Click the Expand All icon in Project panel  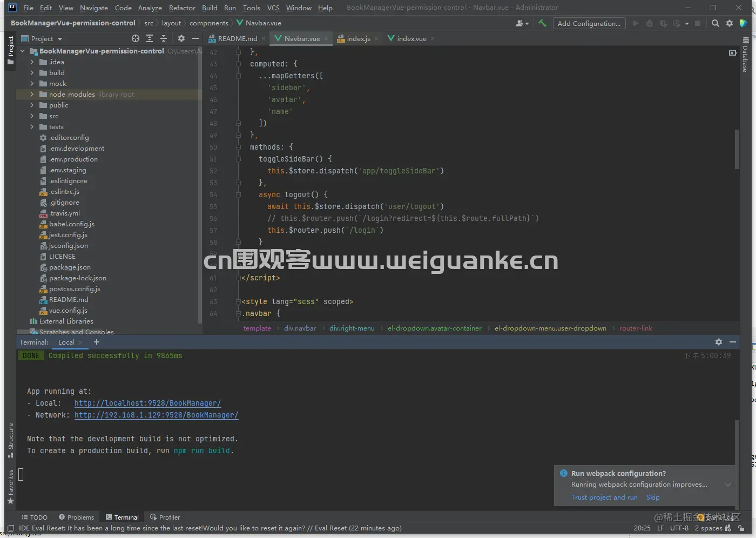[150, 38]
